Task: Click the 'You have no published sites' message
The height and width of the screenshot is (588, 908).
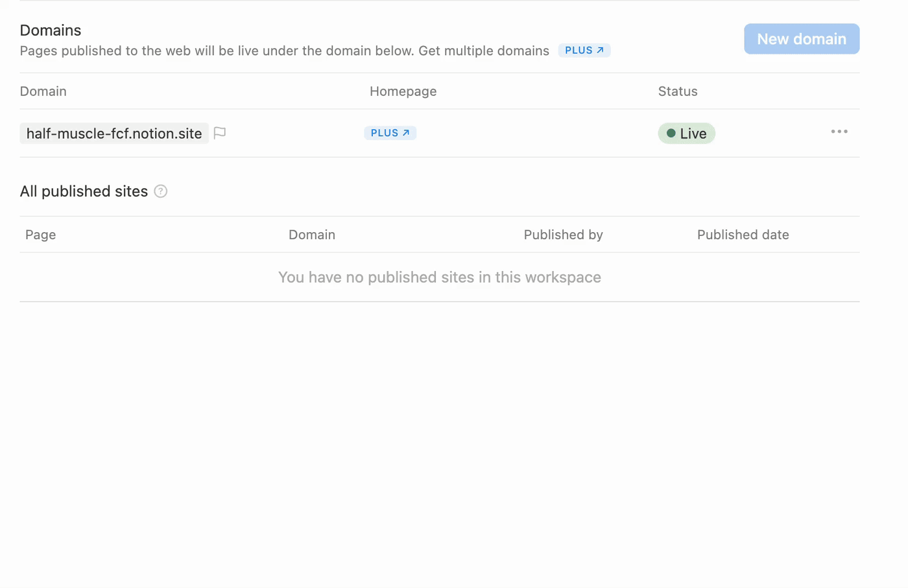Action: (x=440, y=277)
